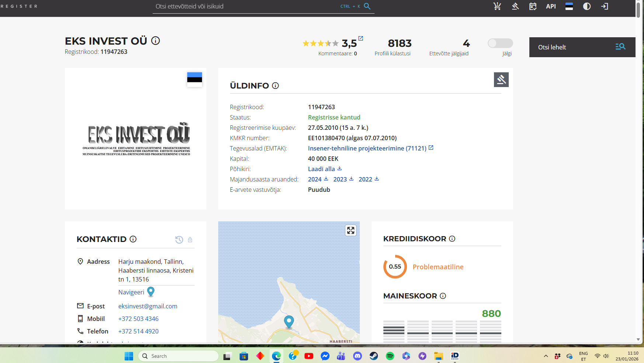Open the Estonian flag language selector
The width and height of the screenshot is (644, 363).
tap(569, 6)
